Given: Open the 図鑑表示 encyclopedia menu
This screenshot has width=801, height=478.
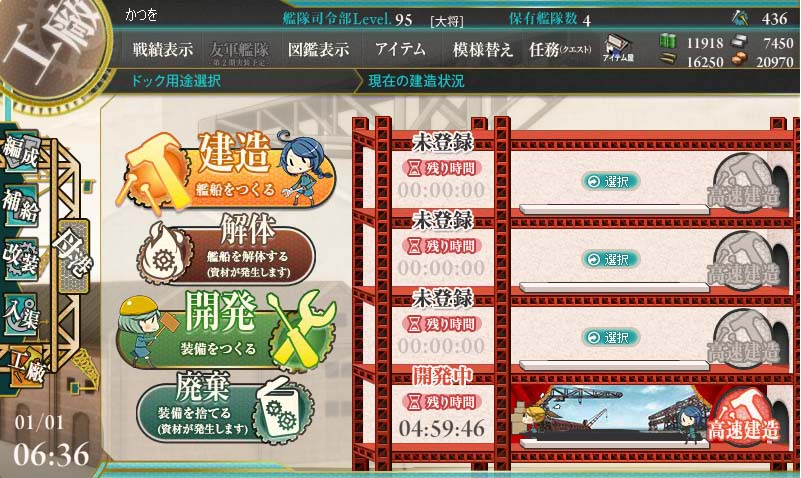Looking at the screenshot, I should 318,50.
